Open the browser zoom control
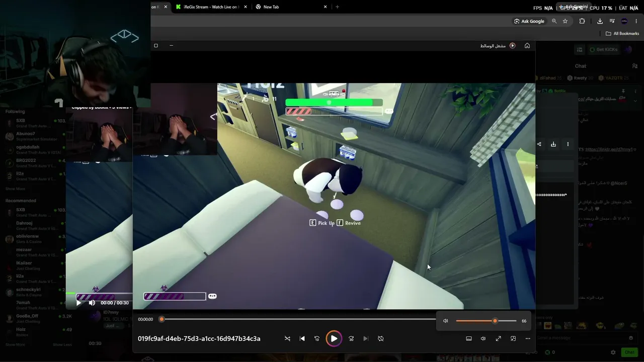This screenshot has width=644, height=362. 554,21
